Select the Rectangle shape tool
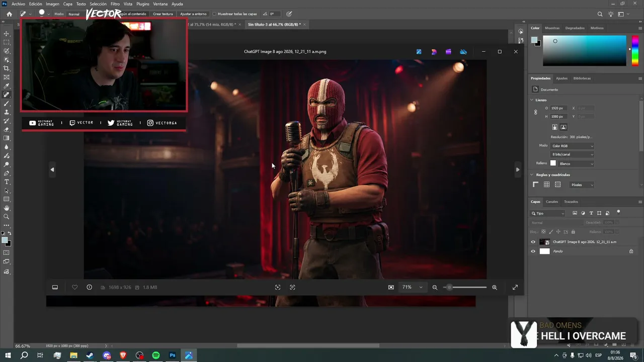Image resolution: width=644 pixels, height=362 pixels. tap(7, 199)
